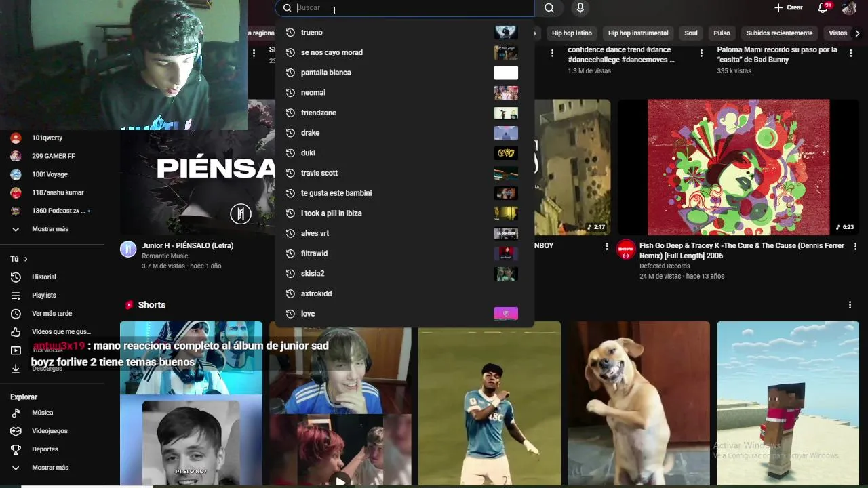Select the 'pantalla blanca' suggestion
The width and height of the screenshot is (868, 488).
pyautogui.click(x=405, y=73)
